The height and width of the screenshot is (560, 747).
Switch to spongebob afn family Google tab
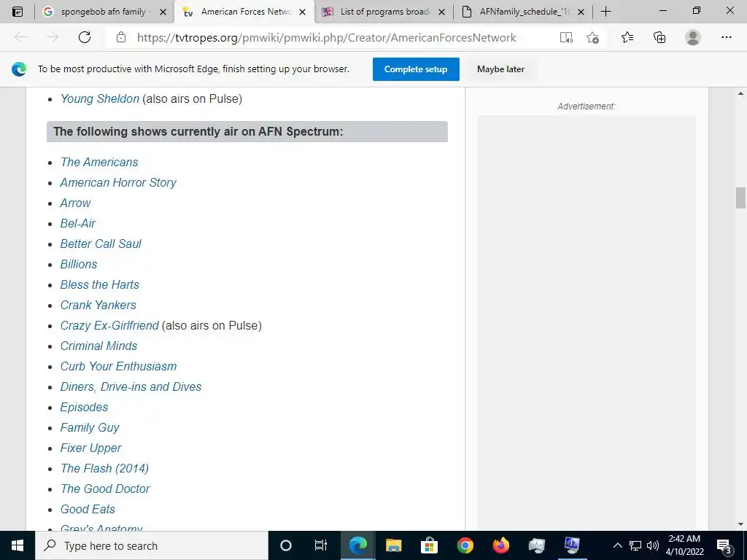coord(104,12)
